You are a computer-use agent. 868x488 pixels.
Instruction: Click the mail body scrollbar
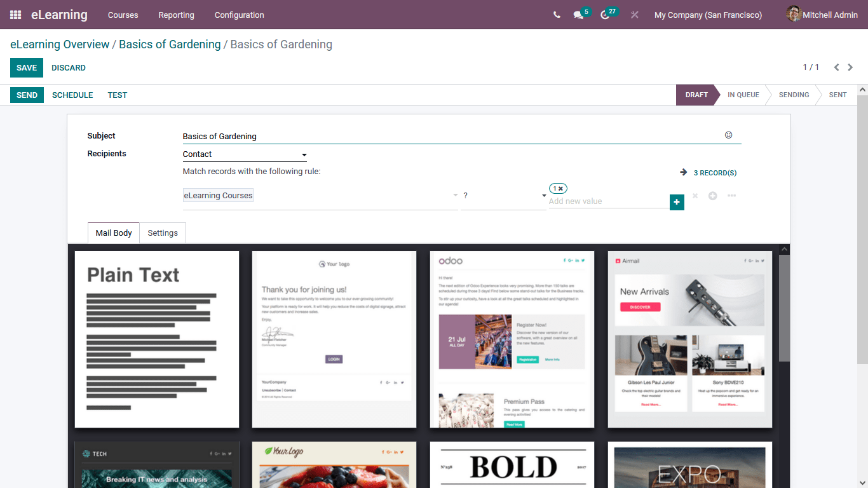784,305
